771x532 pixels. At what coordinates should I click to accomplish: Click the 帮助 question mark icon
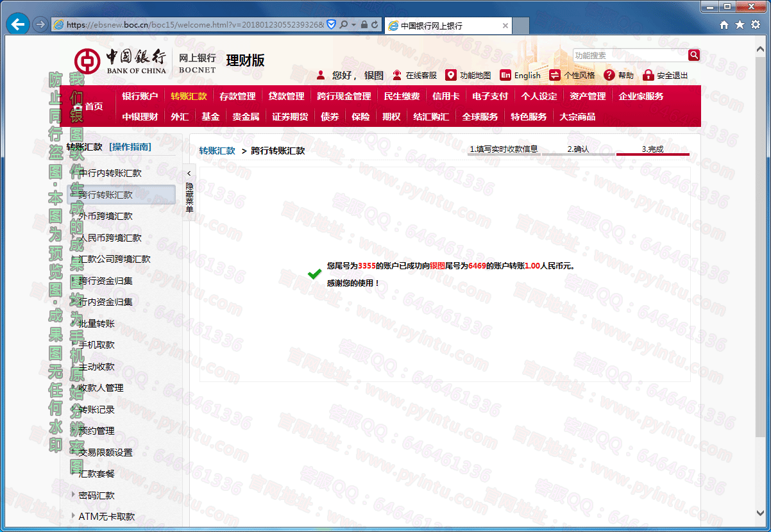click(x=609, y=75)
